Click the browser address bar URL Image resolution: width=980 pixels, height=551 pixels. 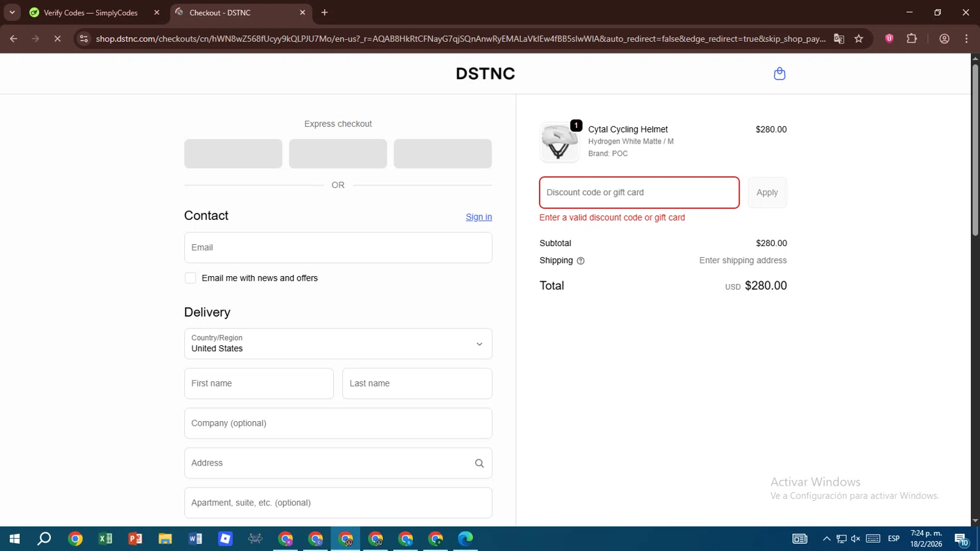(x=461, y=39)
